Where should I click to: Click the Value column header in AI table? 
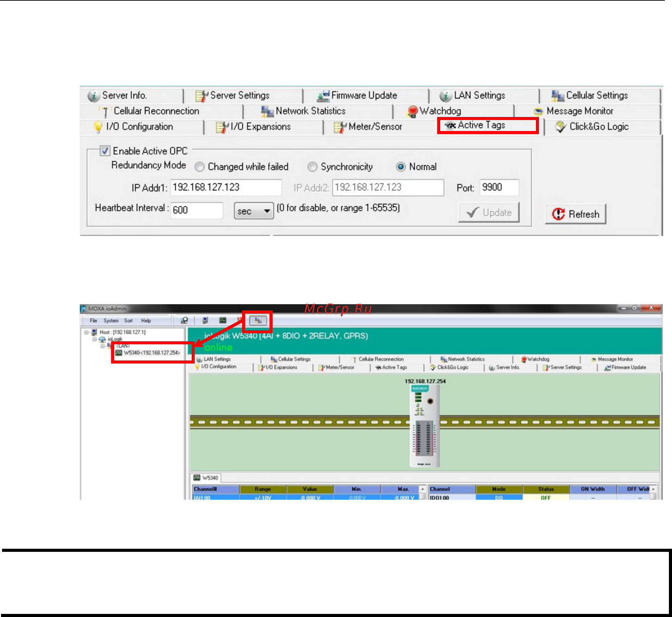(x=310, y=489)
